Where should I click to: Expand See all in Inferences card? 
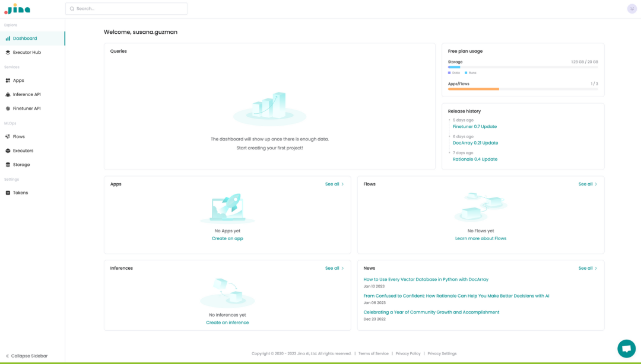(x=334, y=269)
